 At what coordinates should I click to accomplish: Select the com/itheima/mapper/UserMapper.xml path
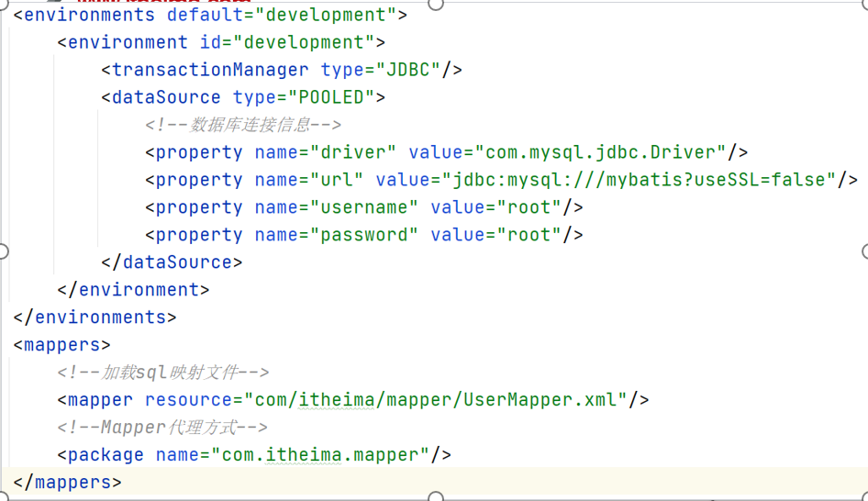pyautogui.click(x=436, y=400)
